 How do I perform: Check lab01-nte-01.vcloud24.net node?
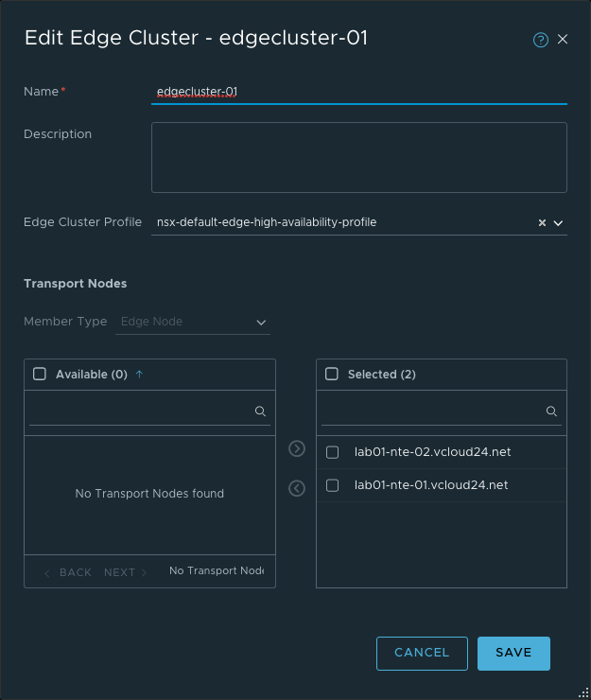point(333,485)
